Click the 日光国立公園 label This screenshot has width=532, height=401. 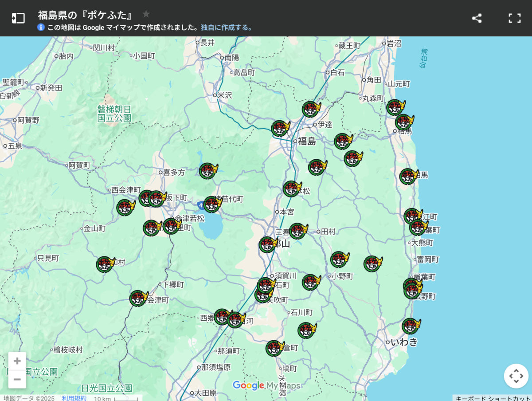(107, 388)
